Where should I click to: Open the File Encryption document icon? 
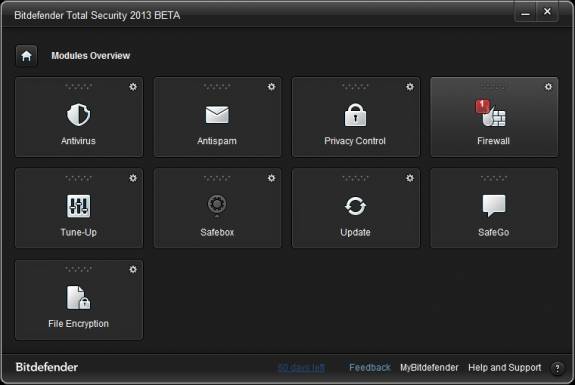[78, 298]
